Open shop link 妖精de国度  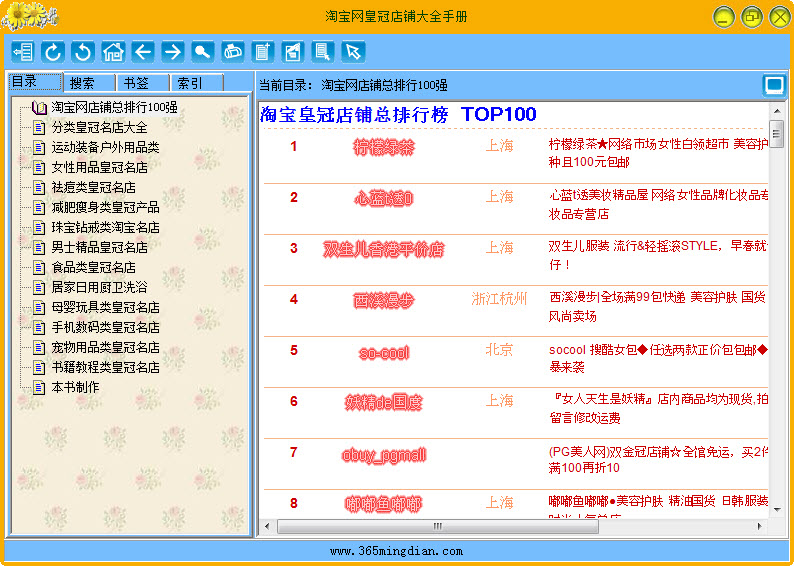pyautogui.click(x=383, y=403)
